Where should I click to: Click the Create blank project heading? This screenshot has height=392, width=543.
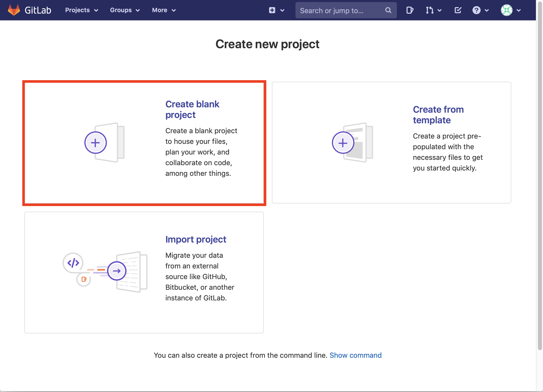tap(192, 109)
